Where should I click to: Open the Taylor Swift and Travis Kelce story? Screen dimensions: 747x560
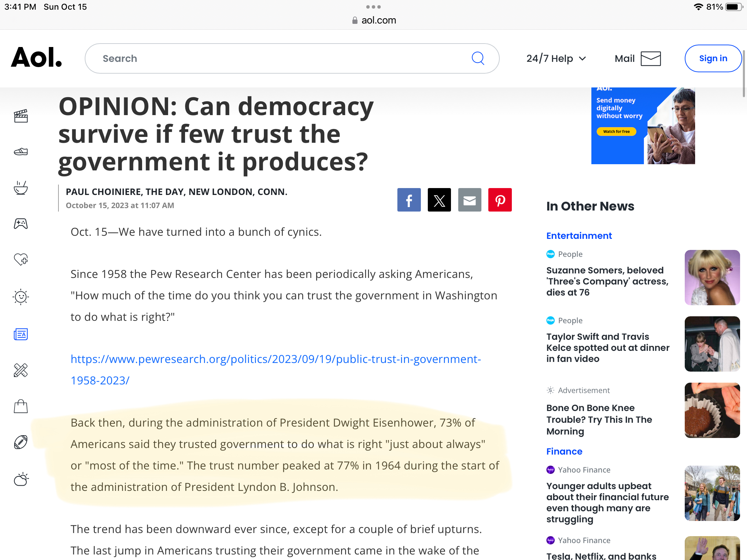point(608,348)
